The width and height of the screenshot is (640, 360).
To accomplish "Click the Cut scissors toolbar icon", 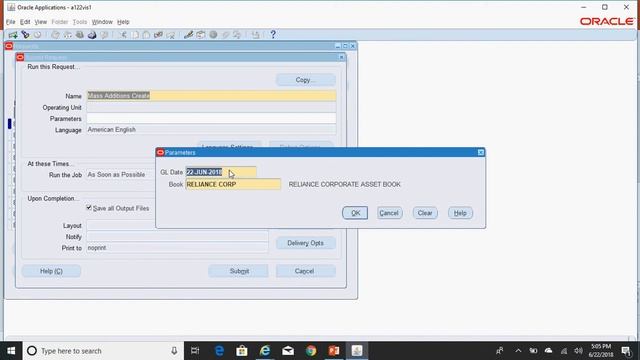I will [123, 35].
